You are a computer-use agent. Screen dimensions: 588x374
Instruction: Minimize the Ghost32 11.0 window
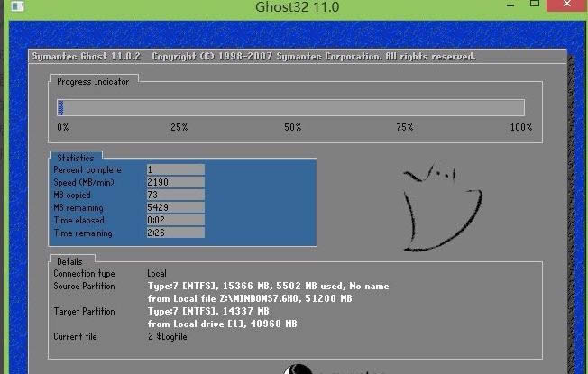point(510,5)
